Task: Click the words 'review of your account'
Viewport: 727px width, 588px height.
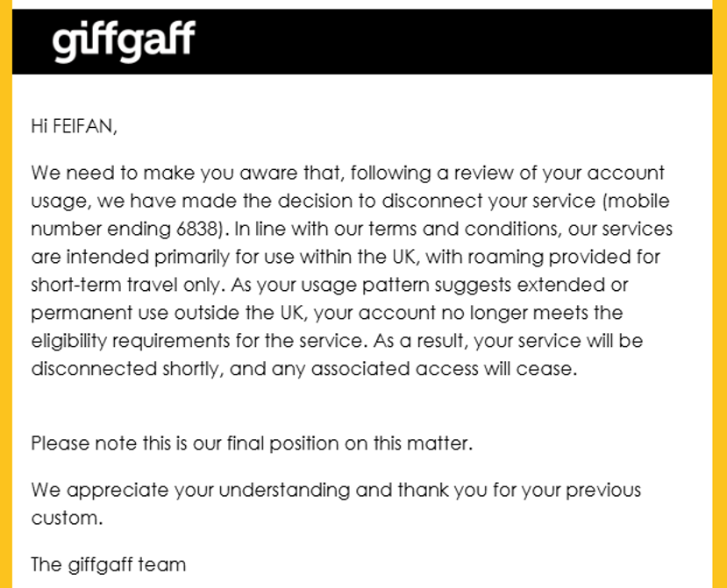Action: coord(560,174)
